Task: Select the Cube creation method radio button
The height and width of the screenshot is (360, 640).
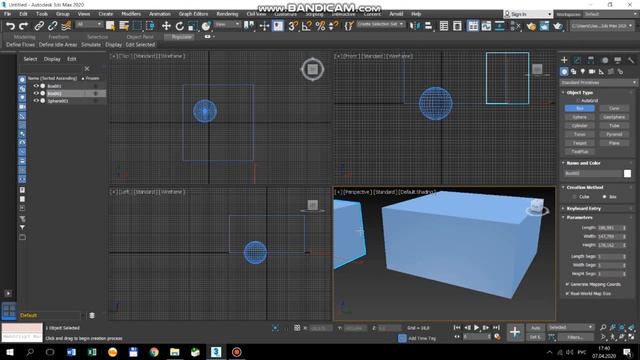Action: click(575, 197)
